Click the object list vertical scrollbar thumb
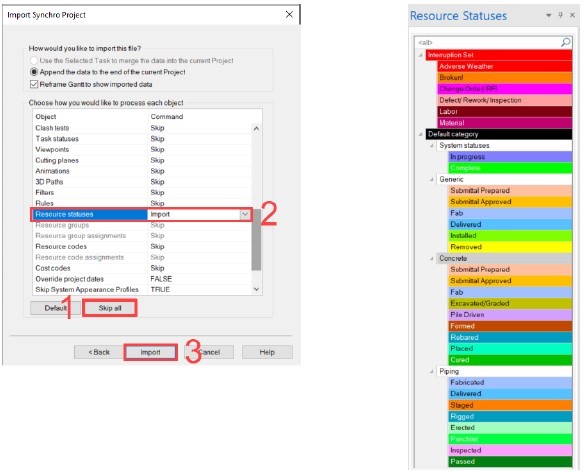This screenshot has width=584, height=473. click(256, 239)
